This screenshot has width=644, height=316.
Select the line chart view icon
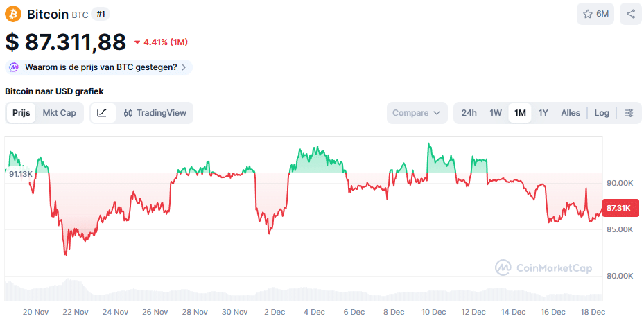point(102,113)
